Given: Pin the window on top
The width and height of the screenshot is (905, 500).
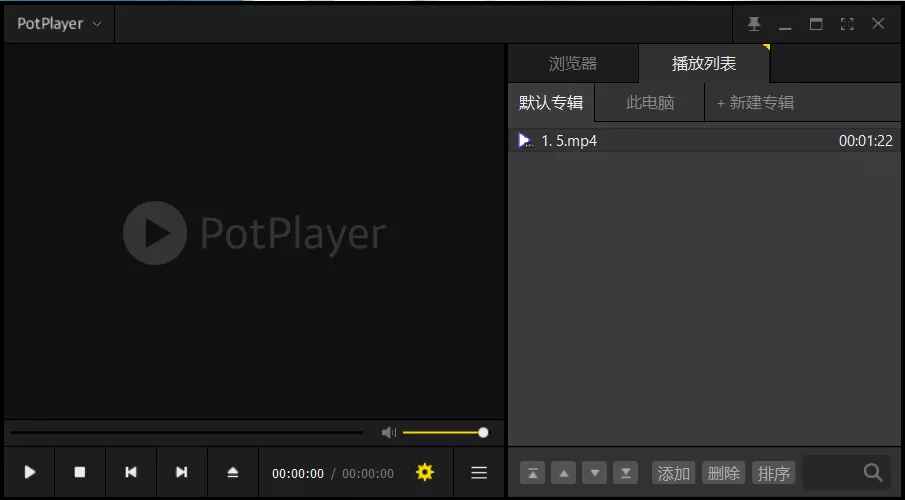Looking at the screenshot, I should (754, 24).
